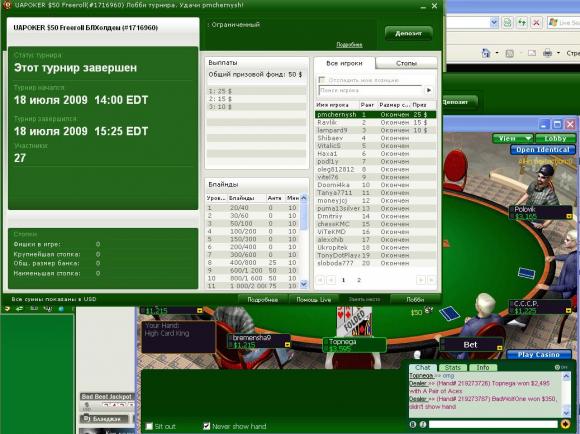Image resolution: width=580 pixels, height=434 pixels.
Task: Enable the Sit out checkbox
Action: tap(149, 426)
